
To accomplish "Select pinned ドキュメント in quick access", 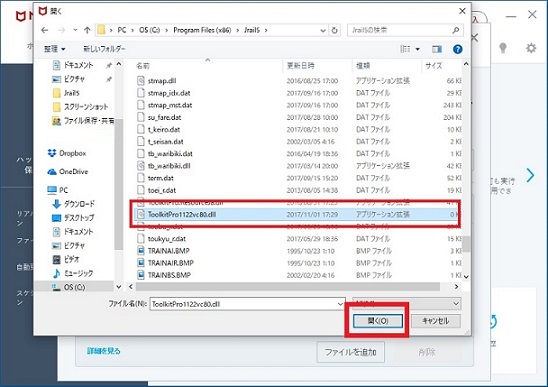I will point(78,65).
